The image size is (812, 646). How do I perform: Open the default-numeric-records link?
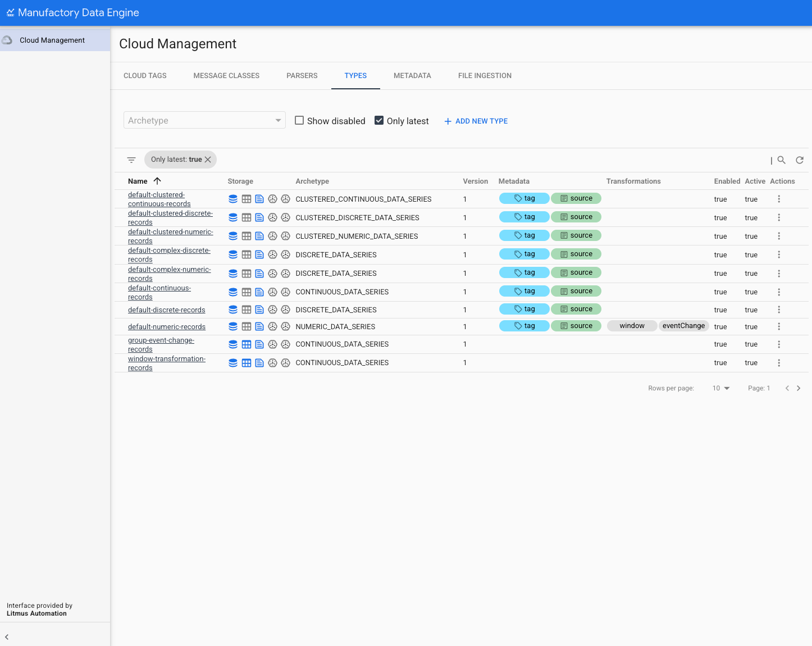[167, 327]
